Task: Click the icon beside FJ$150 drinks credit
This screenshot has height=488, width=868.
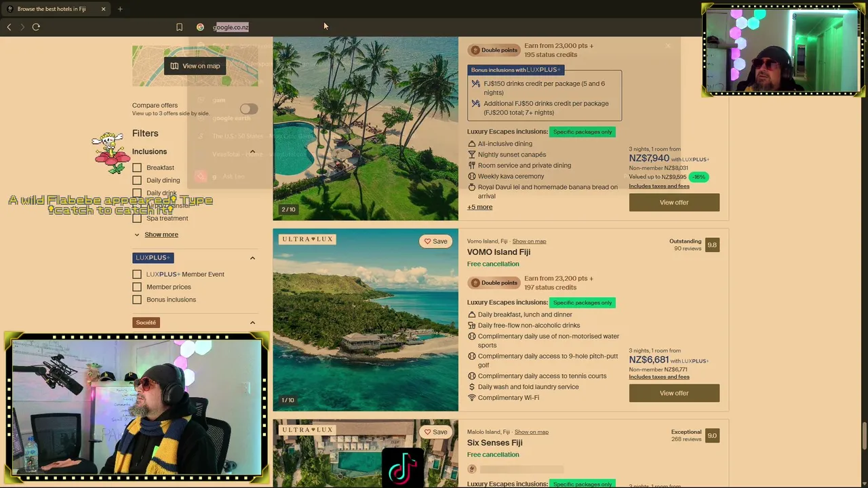Action: (x=476, y=84)
